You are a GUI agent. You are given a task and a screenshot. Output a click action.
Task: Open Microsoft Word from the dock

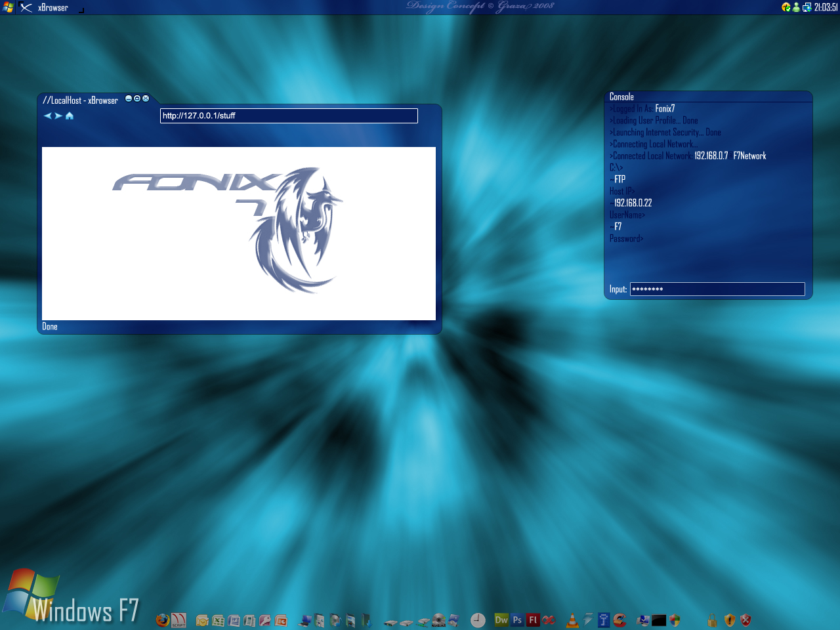[x=234, y=620]
